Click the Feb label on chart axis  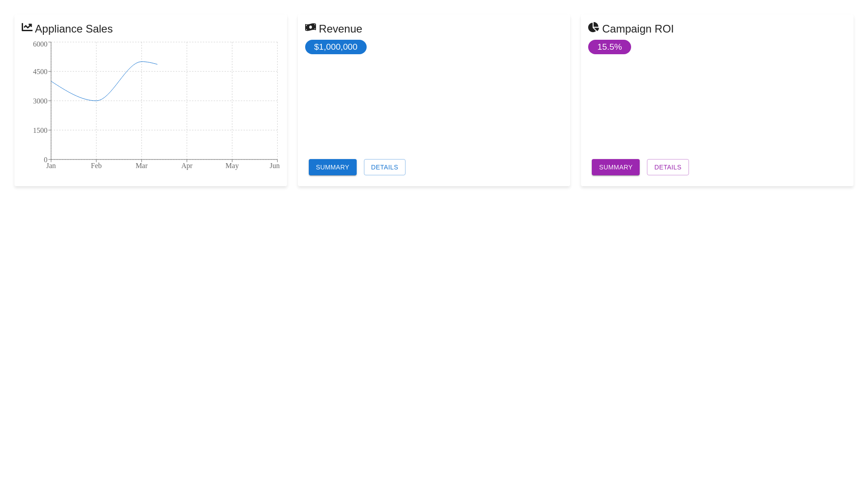click(x=96, y=166)
